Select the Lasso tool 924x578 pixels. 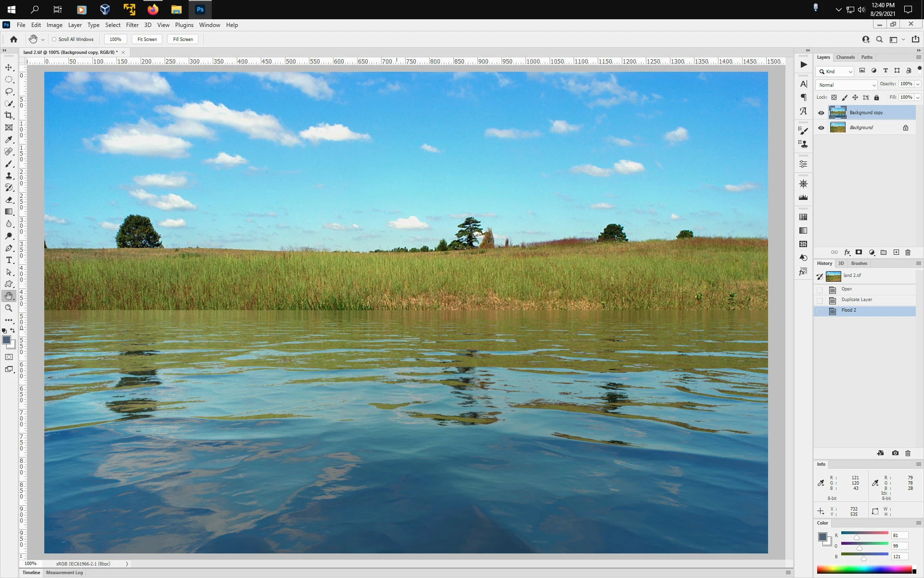point(9,92)
